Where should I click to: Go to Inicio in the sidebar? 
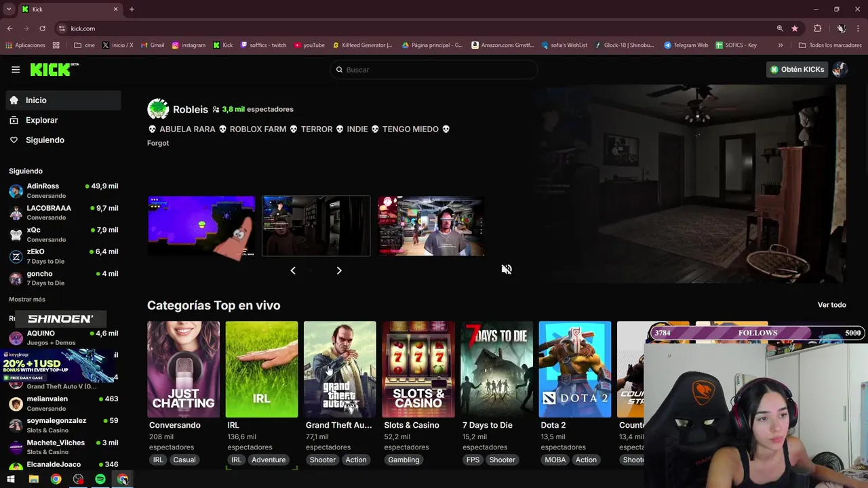click(64, 100)
